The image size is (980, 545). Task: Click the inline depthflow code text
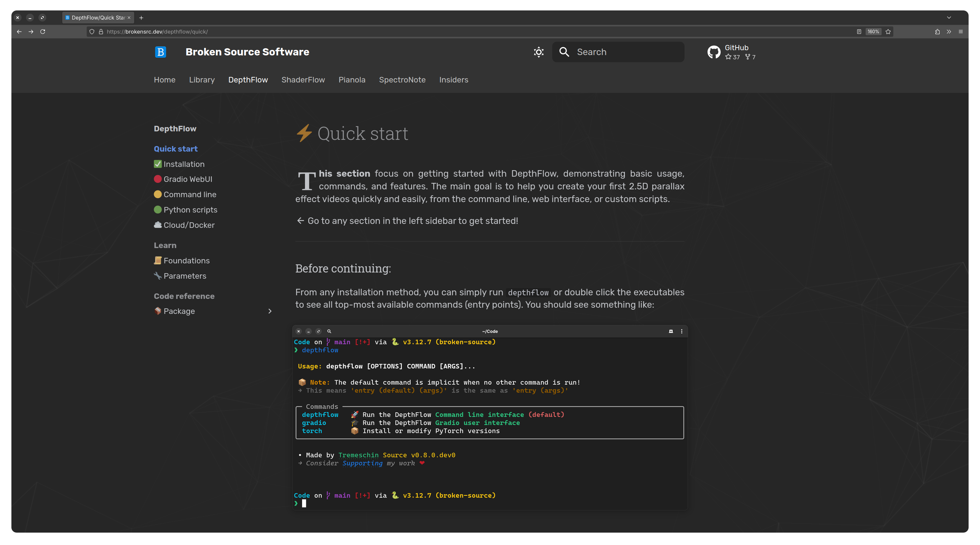(x=528, y=292)
